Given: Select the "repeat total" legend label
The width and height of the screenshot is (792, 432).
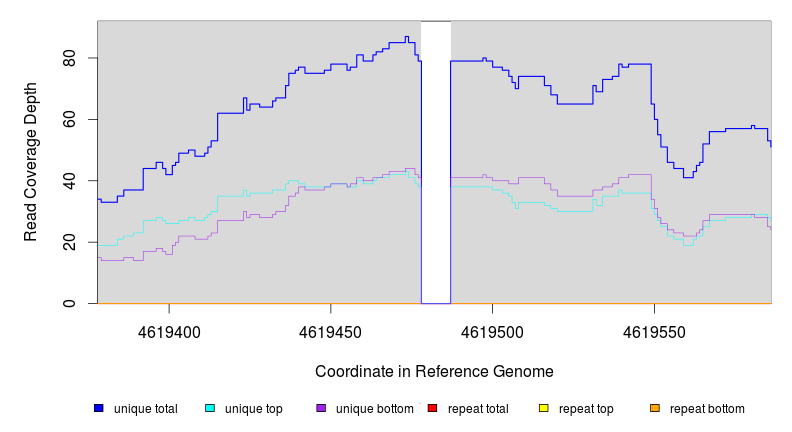Looking at the screenshot, I should tap(478, 409).
